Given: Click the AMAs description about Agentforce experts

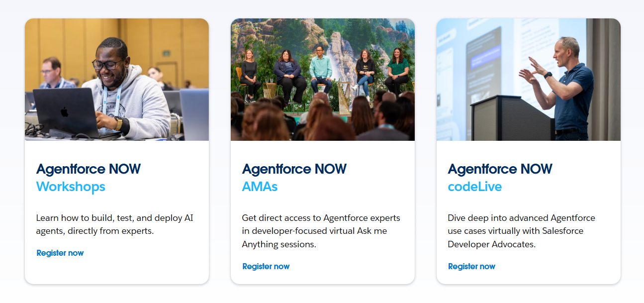Looking at the screenshot, I should tap(321, 231).
